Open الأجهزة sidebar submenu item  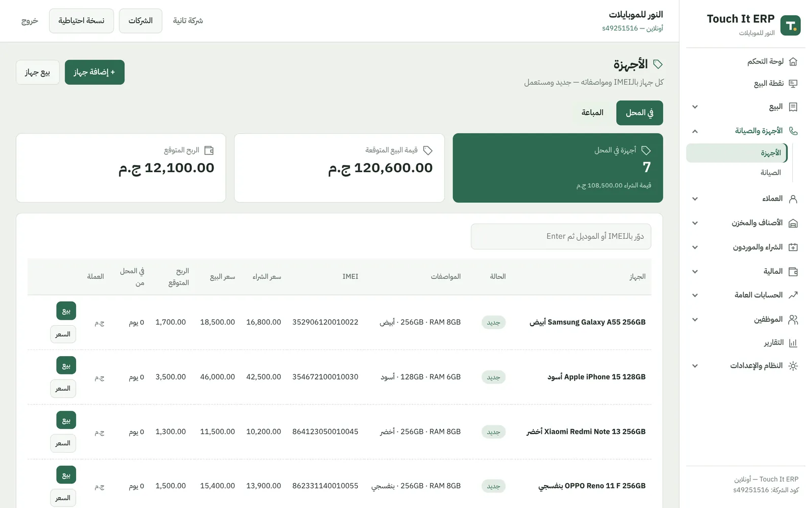coord(737,153)
